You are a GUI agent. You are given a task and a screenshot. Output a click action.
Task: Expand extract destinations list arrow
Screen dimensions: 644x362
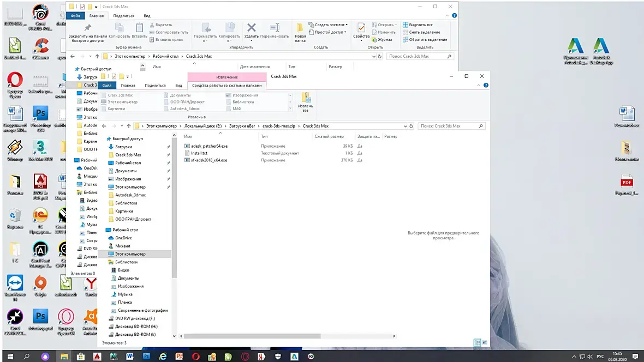click(290, 109)
